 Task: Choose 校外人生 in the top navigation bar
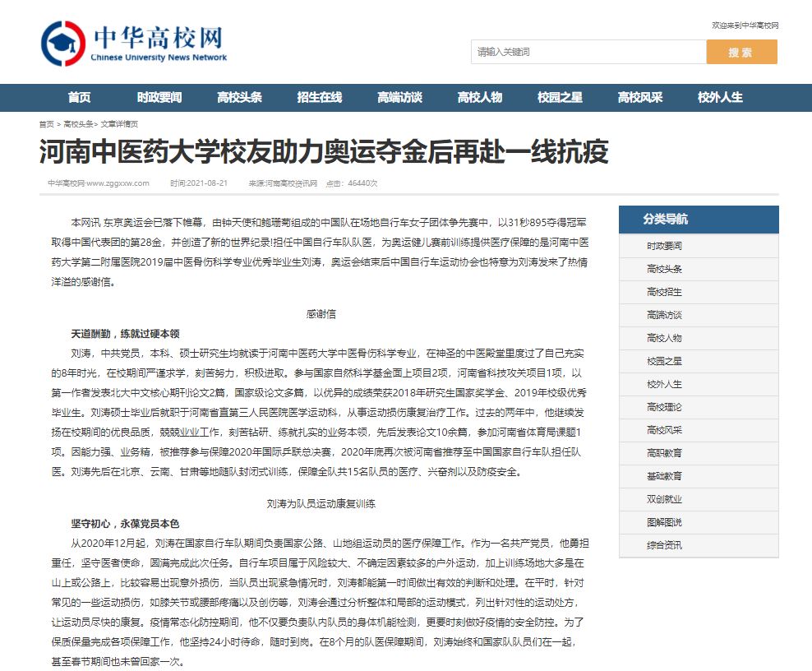(720, 97)
